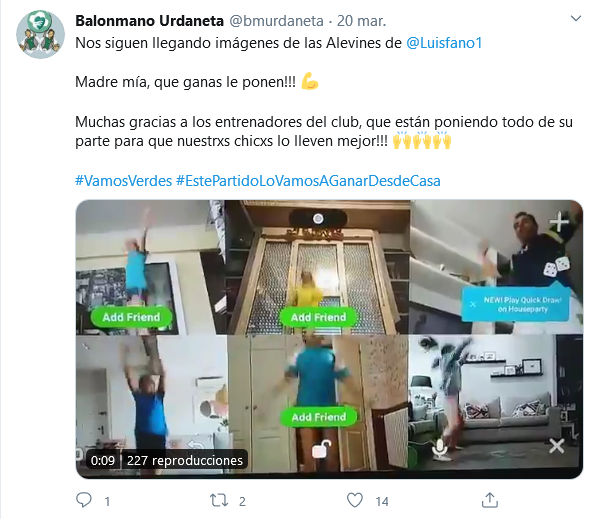598x519 pixels.
Task: Open the #VamosVerdes hashtag
Action: click(x=124, y=180)
